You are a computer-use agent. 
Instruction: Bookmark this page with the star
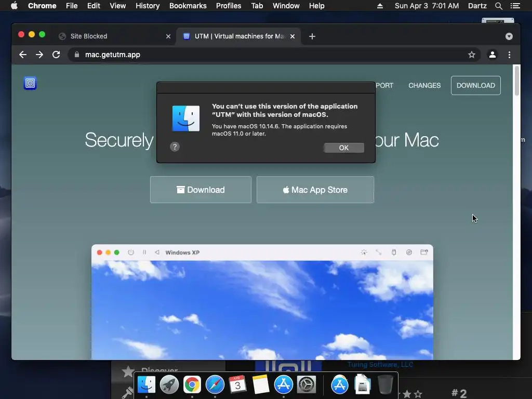[472, 55]
